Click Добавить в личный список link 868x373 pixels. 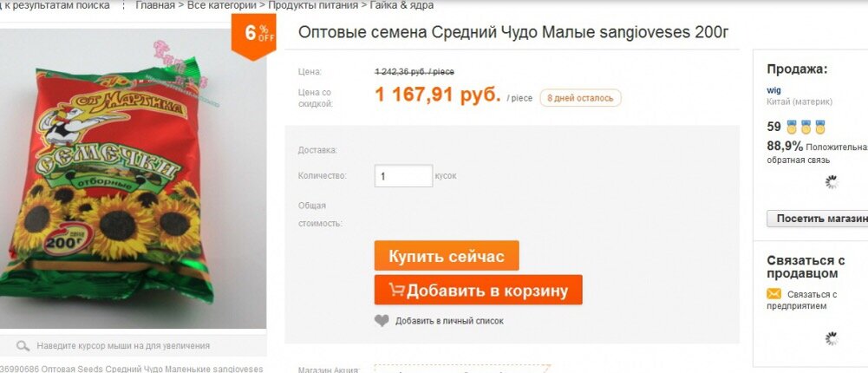click(x=449, y=321)
